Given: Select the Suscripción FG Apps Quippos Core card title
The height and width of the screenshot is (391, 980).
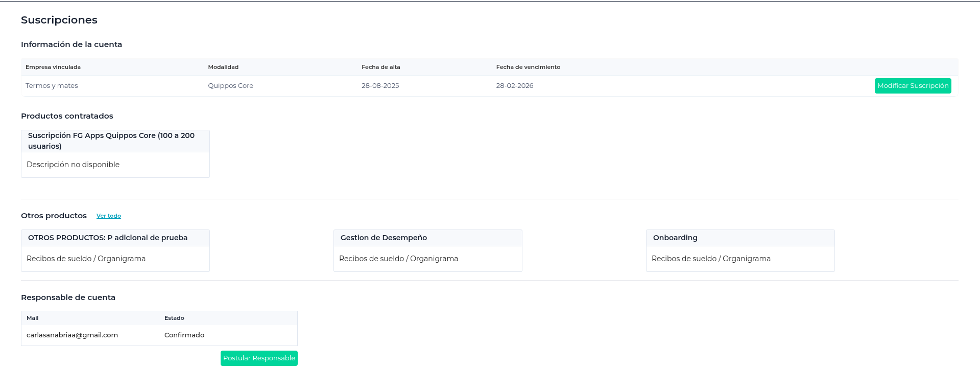Looking at the screenshot, I should point(111,141).
